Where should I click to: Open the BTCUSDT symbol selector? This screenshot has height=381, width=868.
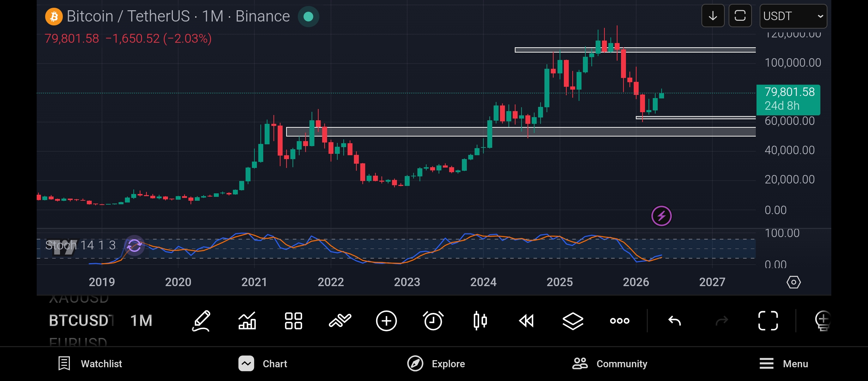(82, 321)
